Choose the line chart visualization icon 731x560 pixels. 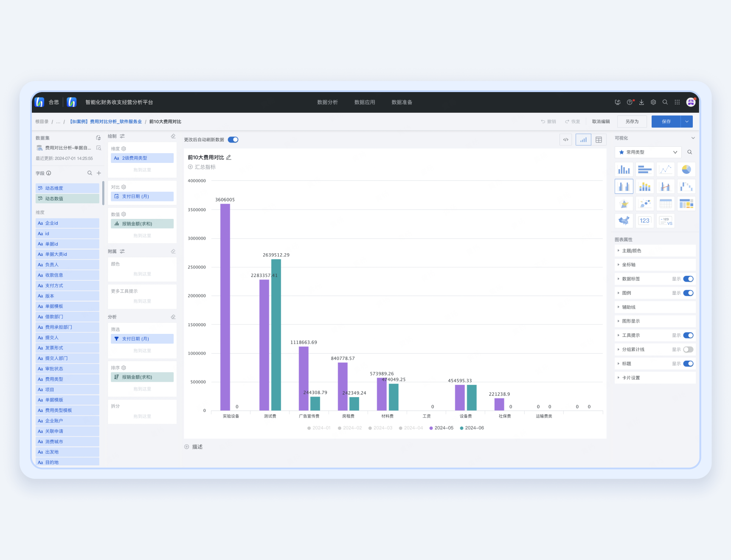[x=665, y=170]
